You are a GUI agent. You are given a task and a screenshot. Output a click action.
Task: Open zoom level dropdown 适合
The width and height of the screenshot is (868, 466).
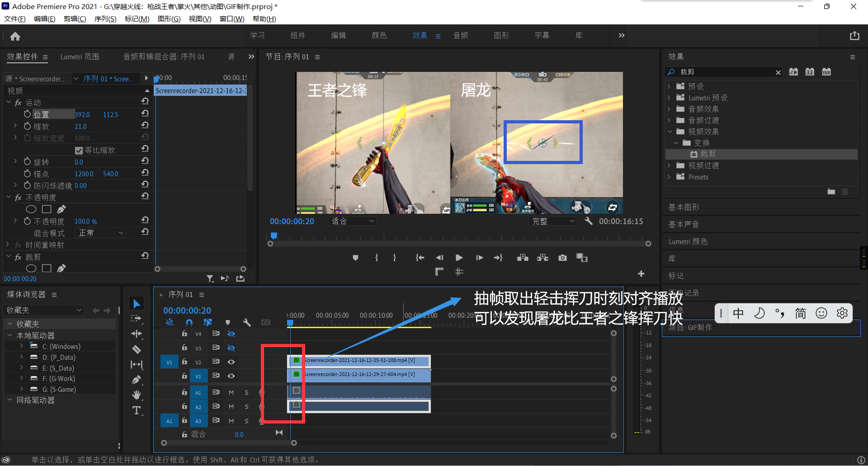tap(353, 221)
